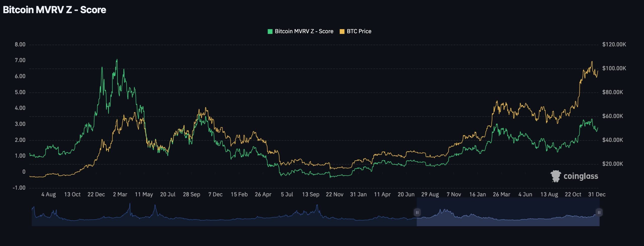Click the 13 Sep date label
This screenshot has width=644, height=246.
[311, 194]
